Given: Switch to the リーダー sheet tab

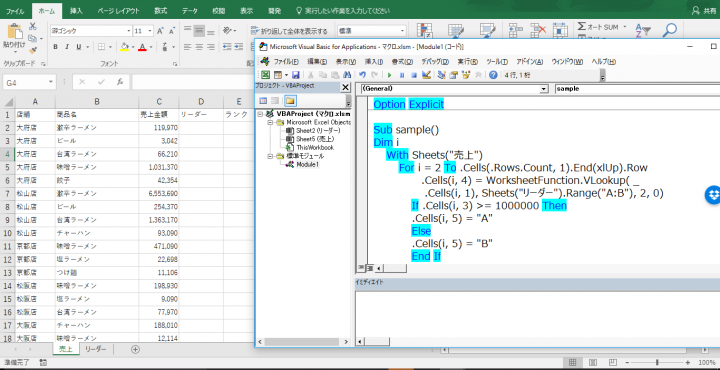Looking at the screenshot, I should click(96, 349).
